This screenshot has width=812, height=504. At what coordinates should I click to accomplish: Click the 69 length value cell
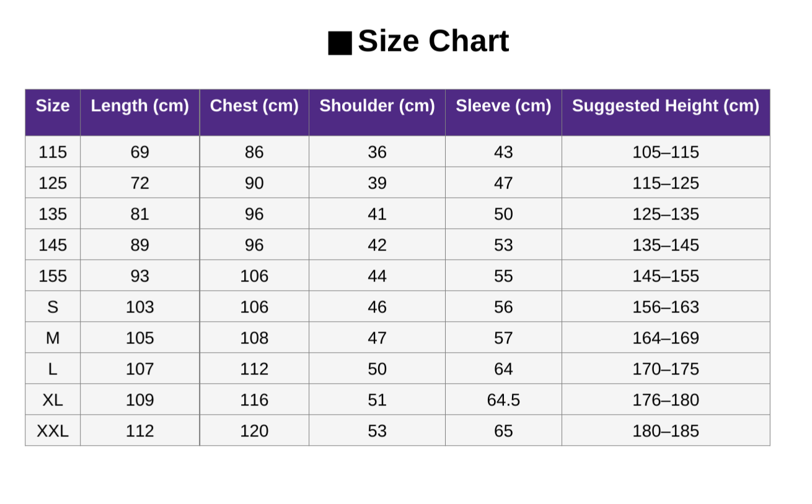[139, 152]
